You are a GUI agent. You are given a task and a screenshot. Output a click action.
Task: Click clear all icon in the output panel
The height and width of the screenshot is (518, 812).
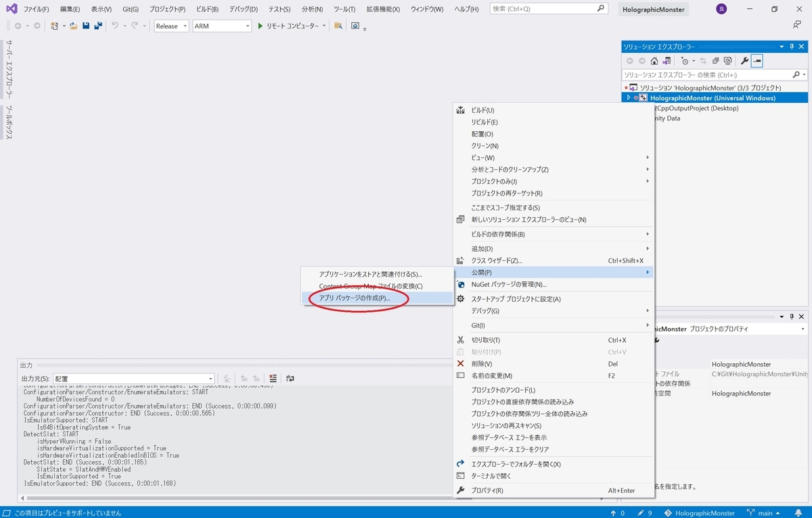pyautogui.click(x=273, y=379)
